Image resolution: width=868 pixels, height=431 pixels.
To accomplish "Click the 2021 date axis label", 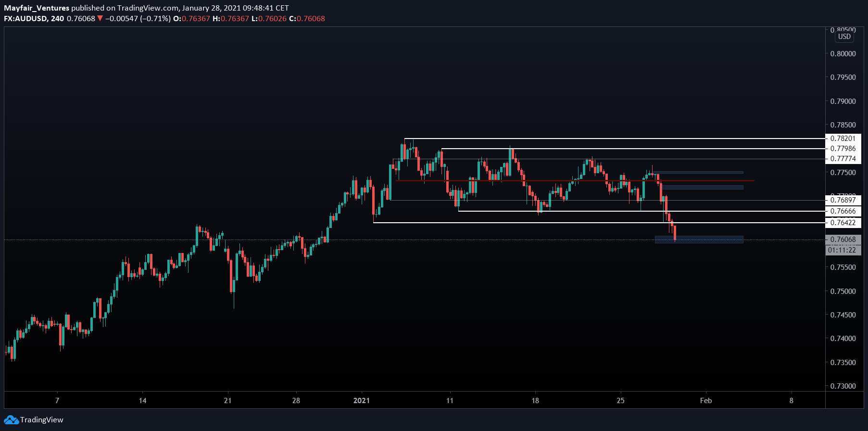I will click(x=362, y=401).
